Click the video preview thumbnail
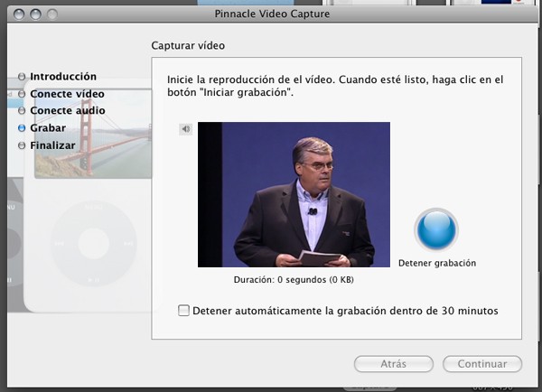The width and height of the screenshot is (542, 392). [x=294, y=194]
